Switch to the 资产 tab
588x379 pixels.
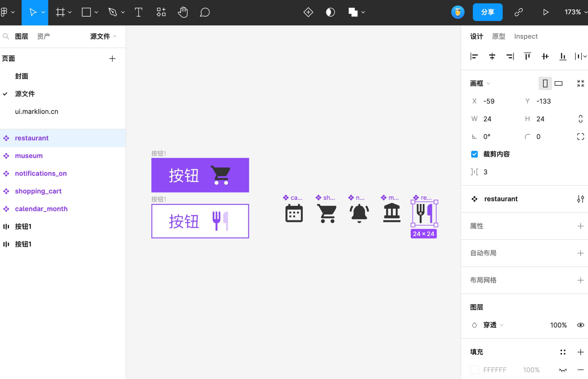pyautogui.click(x=43, y=36)
